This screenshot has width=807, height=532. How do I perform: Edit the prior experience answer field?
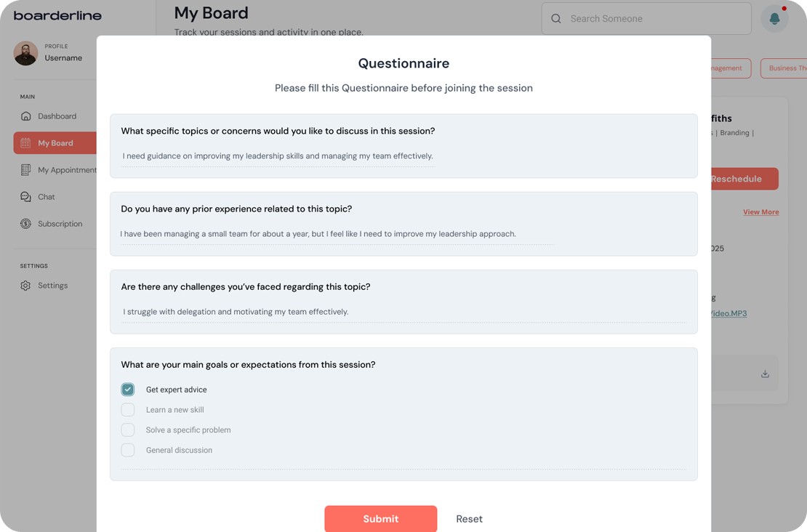(x=337, y=234)
